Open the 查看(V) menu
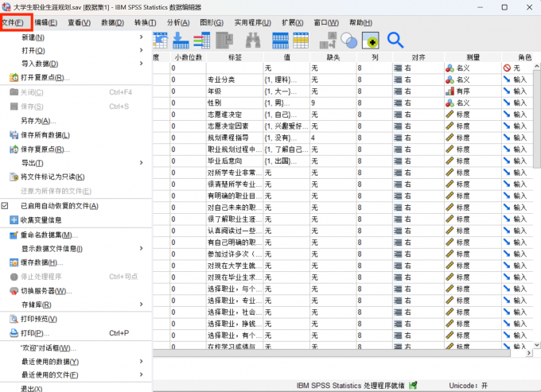541x392 pixels. 79,23
